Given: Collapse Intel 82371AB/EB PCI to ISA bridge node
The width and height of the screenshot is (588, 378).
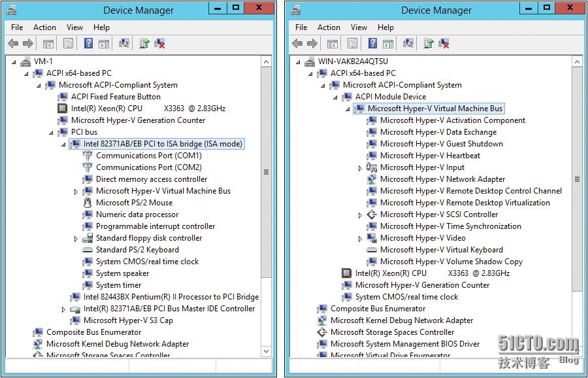Looking at the screenshot, I should [x=63, y=144].
